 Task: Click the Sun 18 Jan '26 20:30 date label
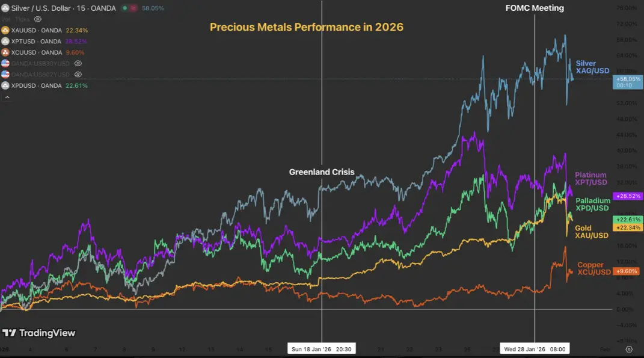321,348
